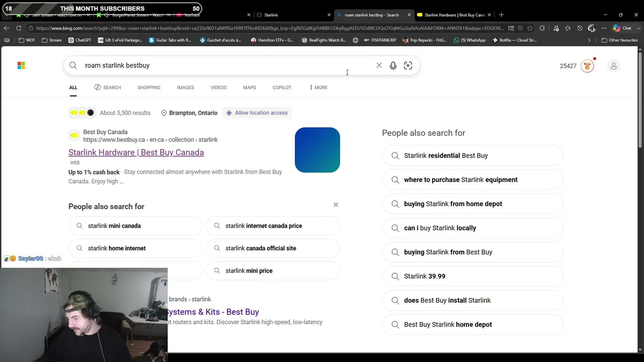Viewport: 644px width, 362px height.
Task: Click the browser back arrow
Action: click(7, 28)
